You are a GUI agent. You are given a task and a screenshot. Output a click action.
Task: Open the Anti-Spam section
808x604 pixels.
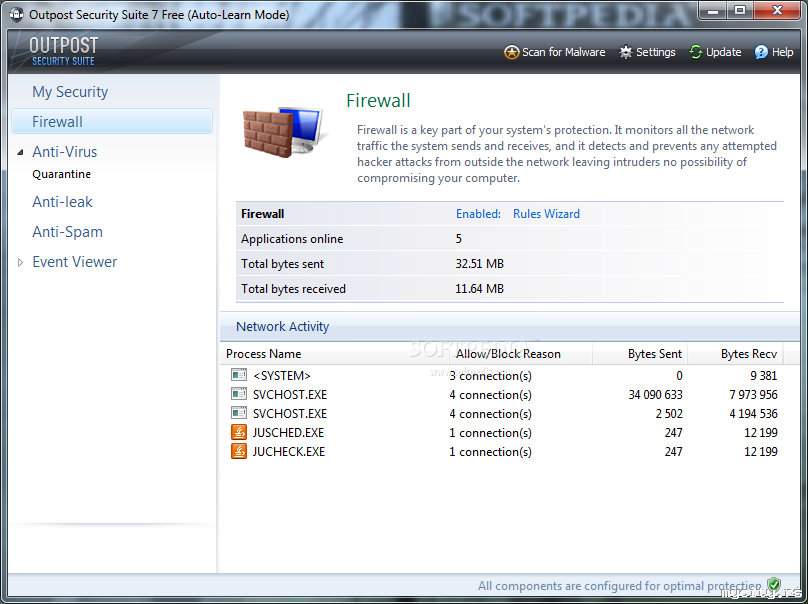coord(68,232)
